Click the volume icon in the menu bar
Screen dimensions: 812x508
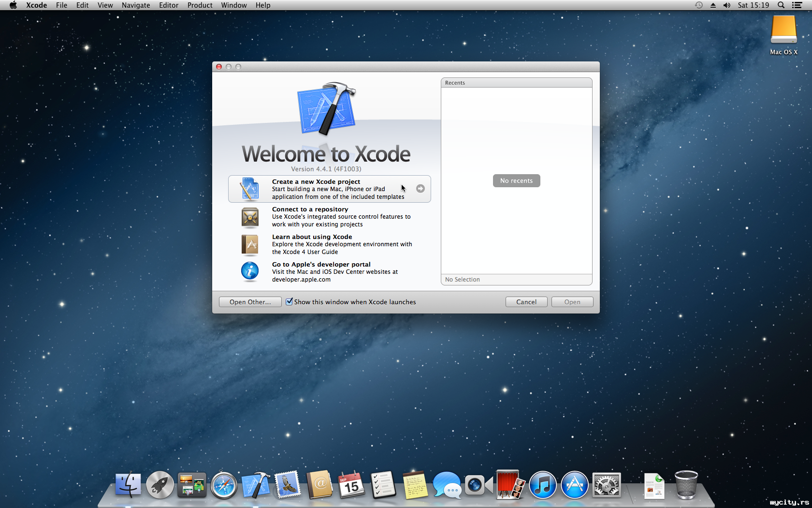point(727,5)
